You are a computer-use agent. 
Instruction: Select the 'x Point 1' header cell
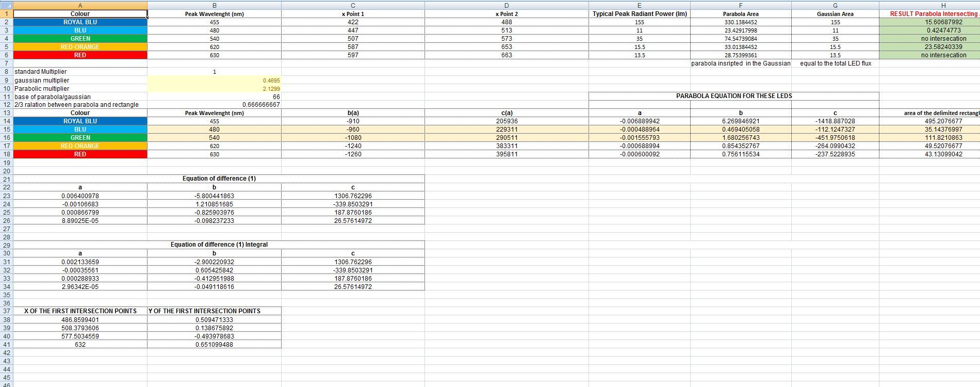coord(353,14)
